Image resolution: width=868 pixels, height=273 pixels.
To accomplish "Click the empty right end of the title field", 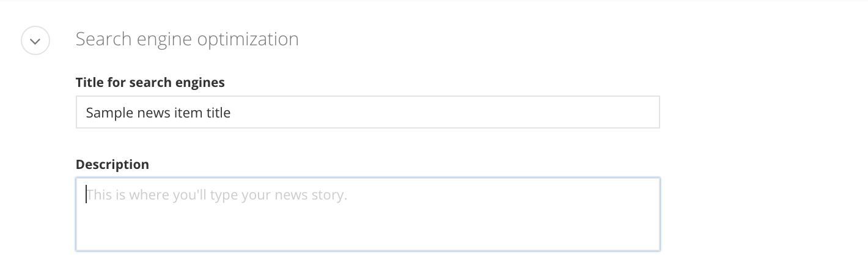I will coord(550,113).
